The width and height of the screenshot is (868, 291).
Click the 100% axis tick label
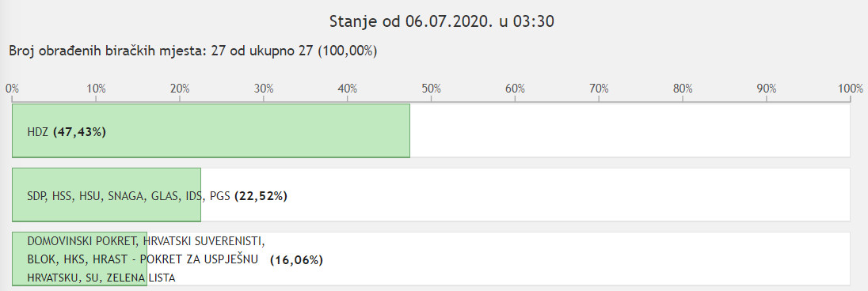(x=851, y=89)
